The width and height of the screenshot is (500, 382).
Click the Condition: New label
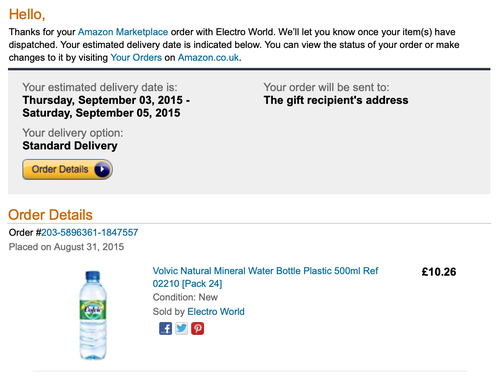pyautogui.click(x=185, y=297)
